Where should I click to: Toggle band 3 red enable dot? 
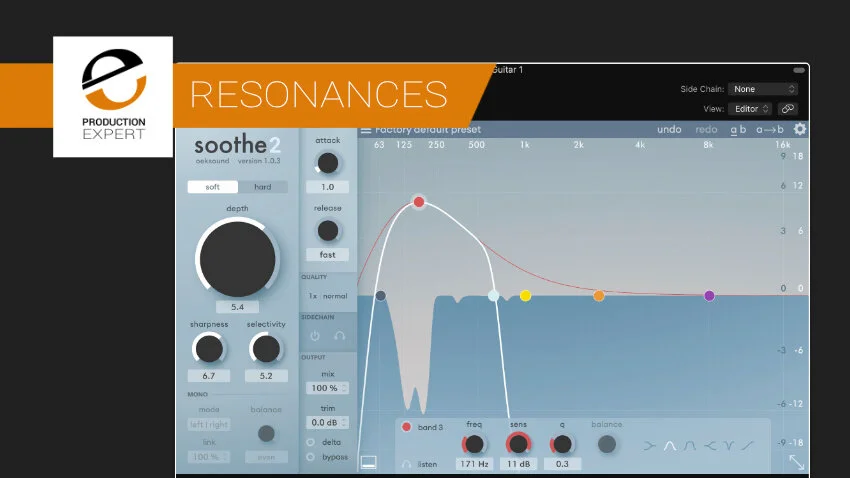[x=406, y=427]
